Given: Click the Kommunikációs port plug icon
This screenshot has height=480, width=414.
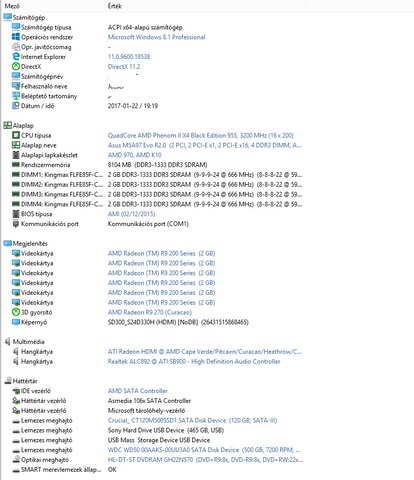Looking at the screenshot, I should coord(16,224).
